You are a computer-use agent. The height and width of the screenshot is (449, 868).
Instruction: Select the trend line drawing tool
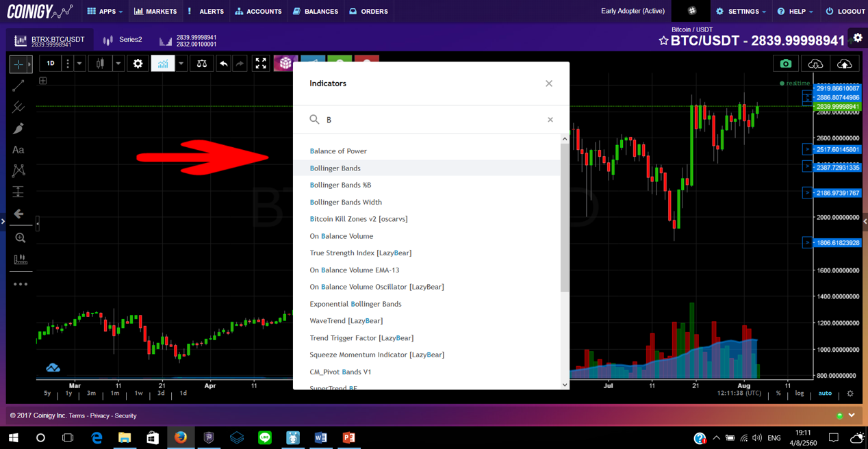18,86
